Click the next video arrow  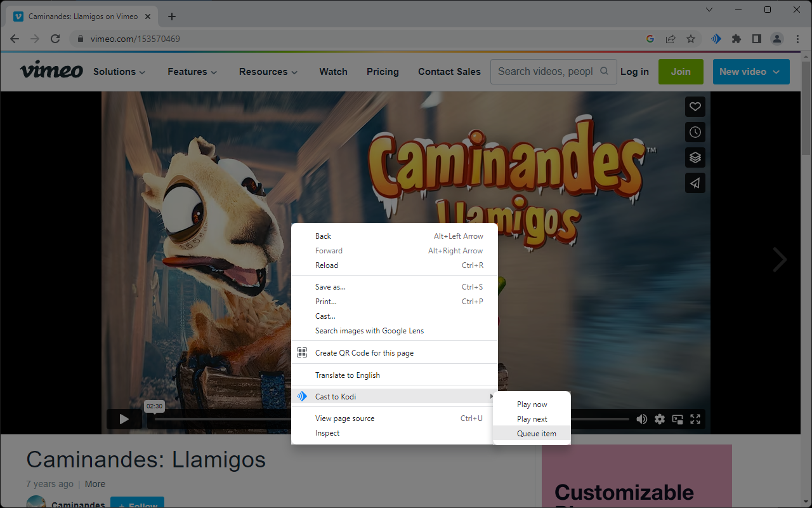[780, 259]
